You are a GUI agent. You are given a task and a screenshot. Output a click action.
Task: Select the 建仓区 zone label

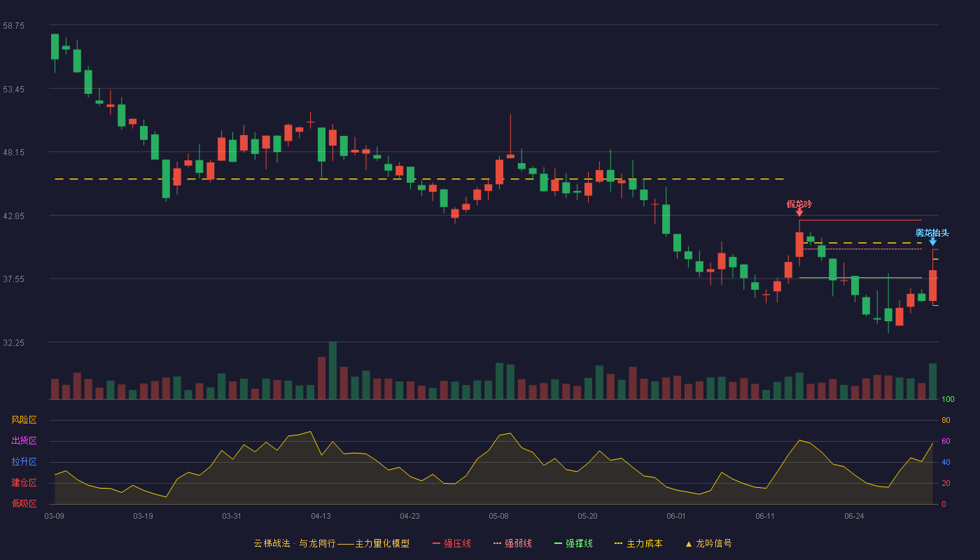24,483
